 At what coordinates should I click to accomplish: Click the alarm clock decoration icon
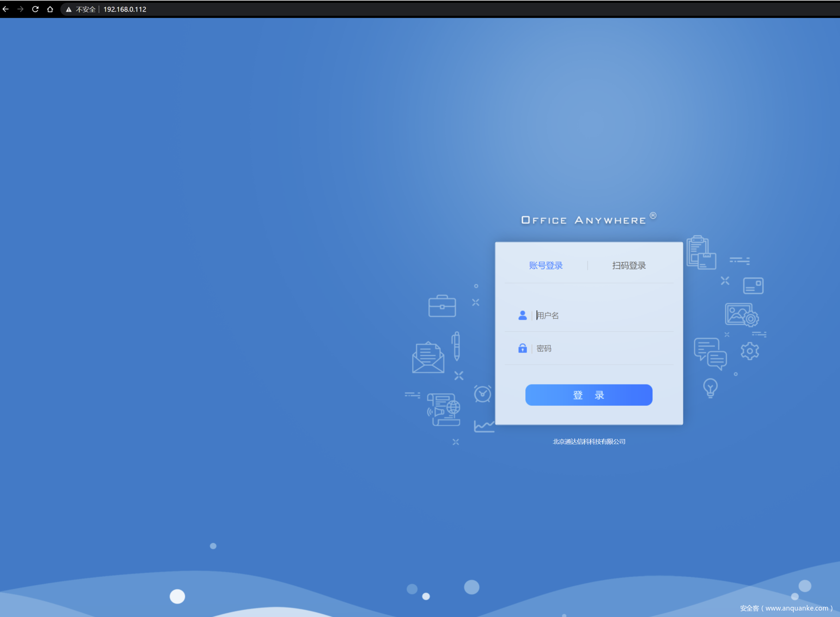click(482, 394)
